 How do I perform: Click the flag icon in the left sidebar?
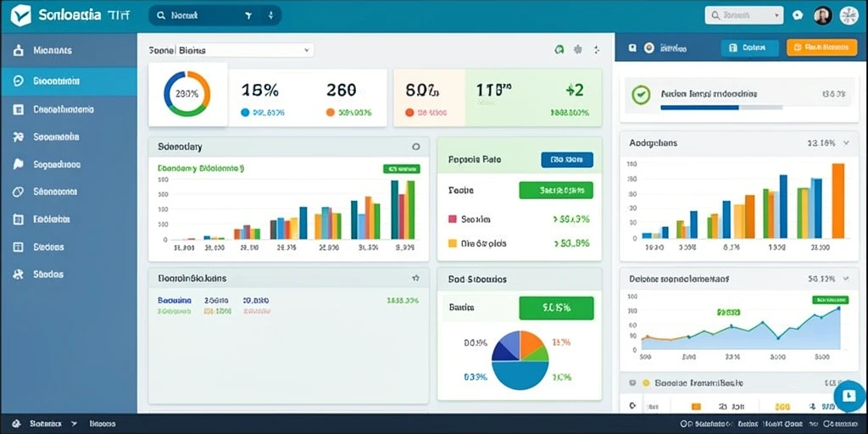click(x=19, y=164)
